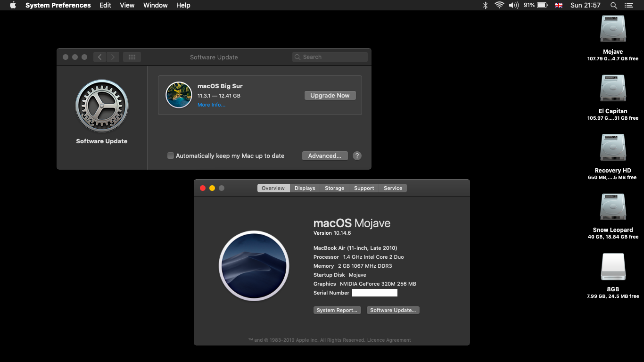Viewport: 644px width, 362px height.
Task: Click the Processor 1.4 GHz line
Action: [x=359, y=257]
